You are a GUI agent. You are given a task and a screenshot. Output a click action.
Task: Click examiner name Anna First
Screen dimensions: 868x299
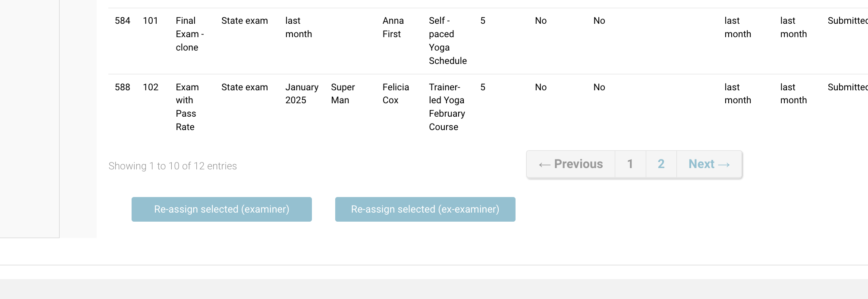pyautogui.click(x=393, y=27)
